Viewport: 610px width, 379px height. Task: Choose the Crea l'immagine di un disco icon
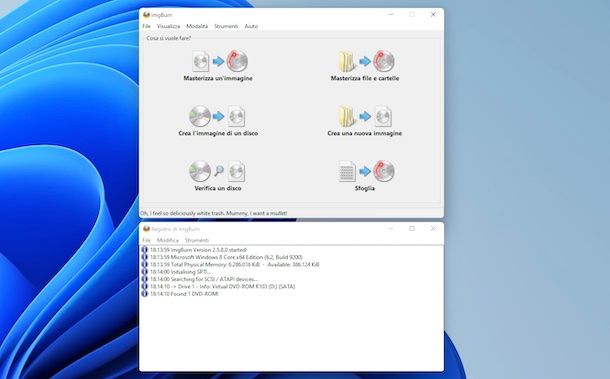click(217, 116)
